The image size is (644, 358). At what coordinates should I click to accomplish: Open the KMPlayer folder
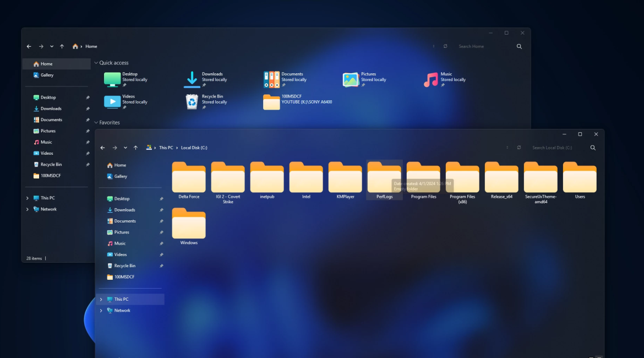click(345, 179)
